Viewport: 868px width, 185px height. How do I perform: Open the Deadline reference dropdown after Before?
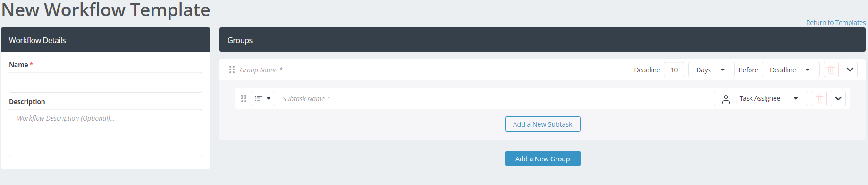pyautogui.click(x=791, y=70)
